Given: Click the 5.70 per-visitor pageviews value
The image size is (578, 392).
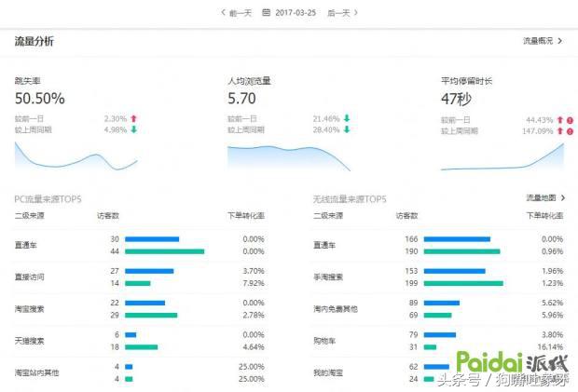Looking at the screenshot, I should tap(241, 99).
